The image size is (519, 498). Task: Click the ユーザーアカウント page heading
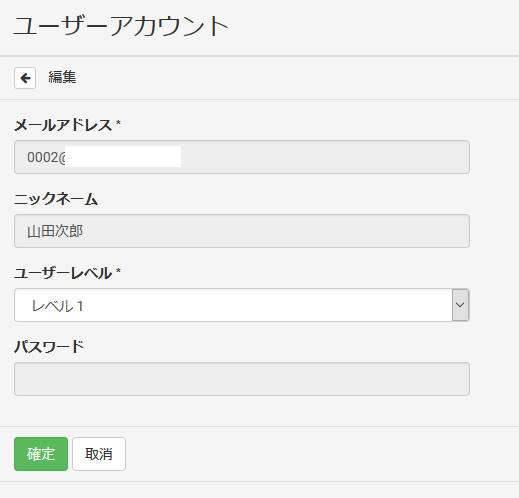pyautogui.click(x=121, y=26)
